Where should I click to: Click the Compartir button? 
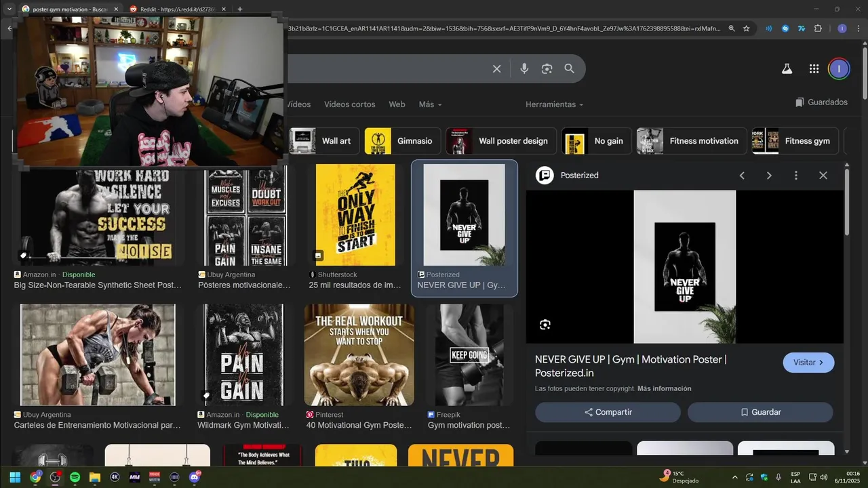click(x=608, y=412)
